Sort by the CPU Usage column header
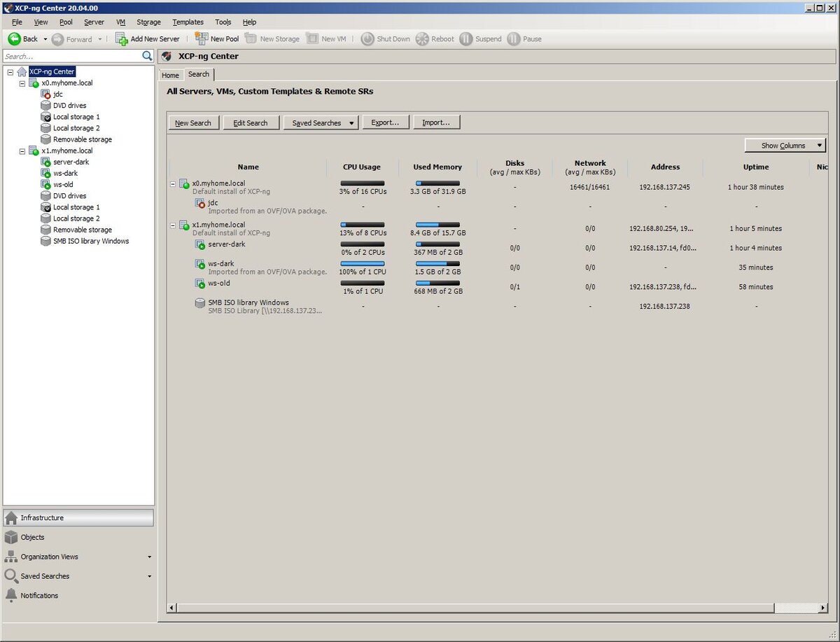The image size is (840, 642). (x=362, y=167)
